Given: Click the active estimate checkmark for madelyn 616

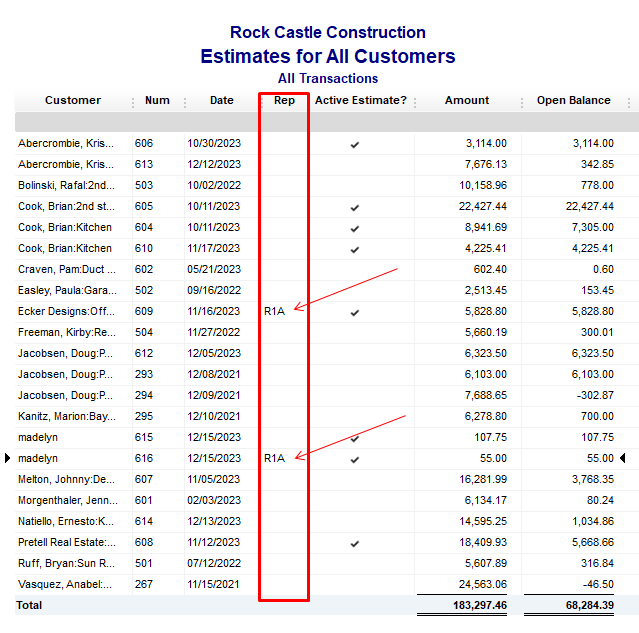Looking at the screenshot, I should pos(355,460).
